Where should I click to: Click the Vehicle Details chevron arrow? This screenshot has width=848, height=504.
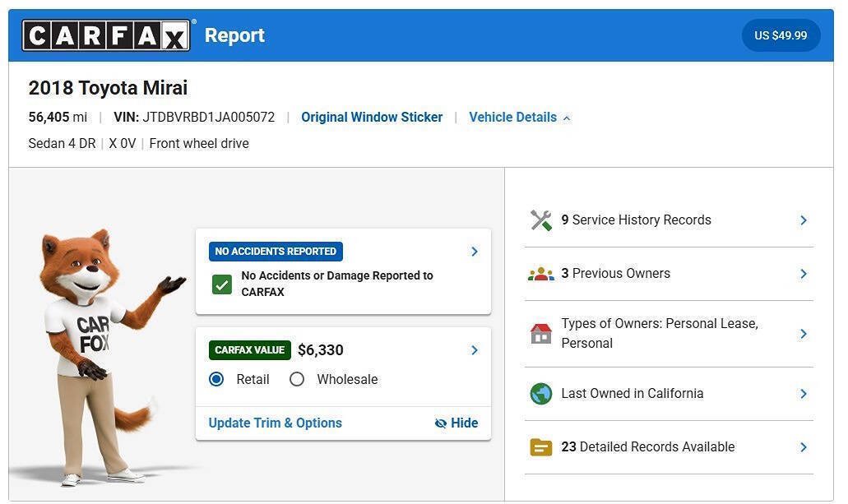[x=566, y=118]
